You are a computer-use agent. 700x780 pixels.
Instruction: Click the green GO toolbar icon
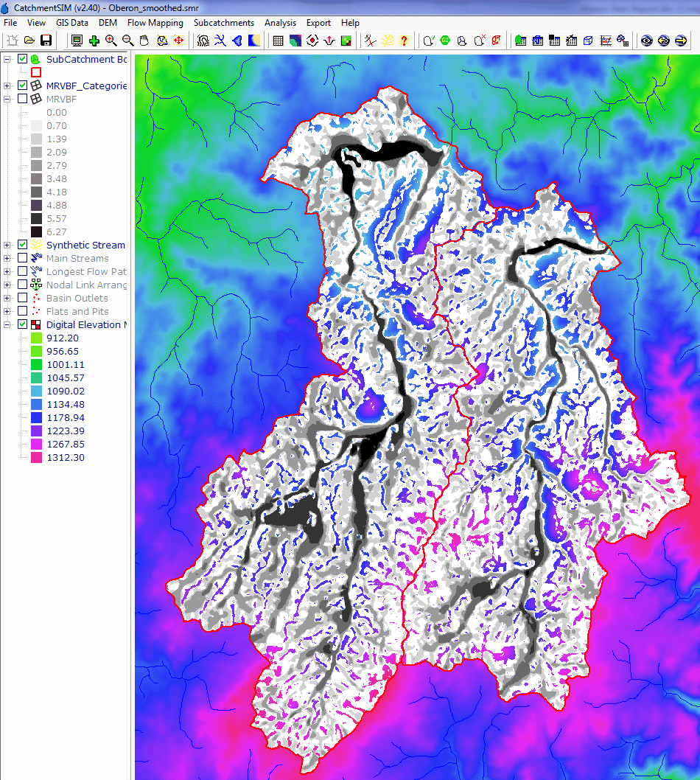pyautogui.click(x=445, y=41)
